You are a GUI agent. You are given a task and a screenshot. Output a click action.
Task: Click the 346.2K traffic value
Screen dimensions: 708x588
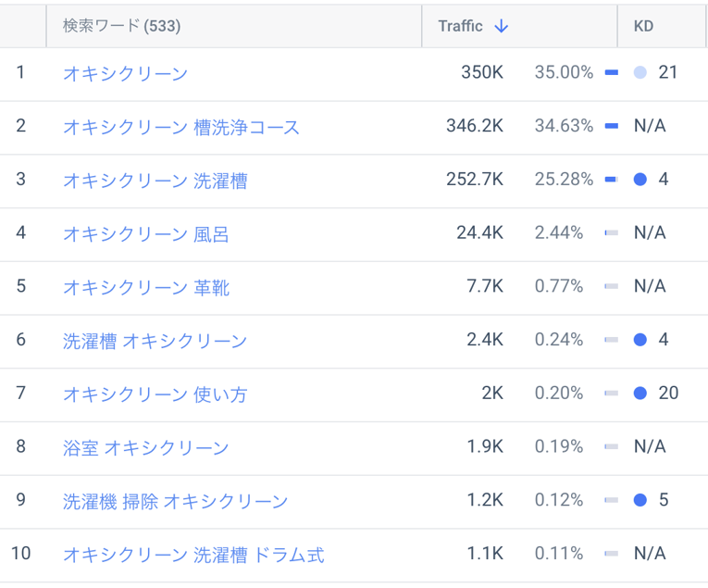tap(474, 126)
